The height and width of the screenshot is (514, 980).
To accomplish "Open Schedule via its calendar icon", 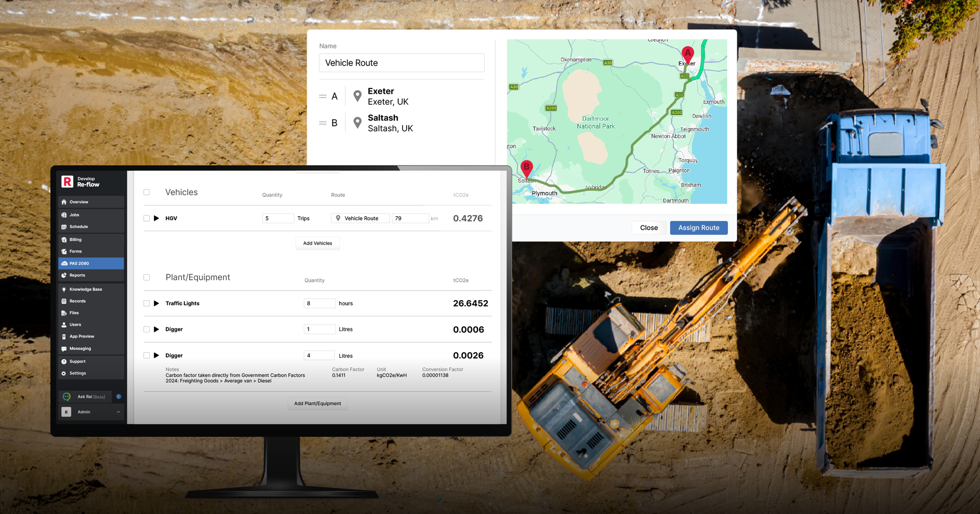I will point(64,227).
